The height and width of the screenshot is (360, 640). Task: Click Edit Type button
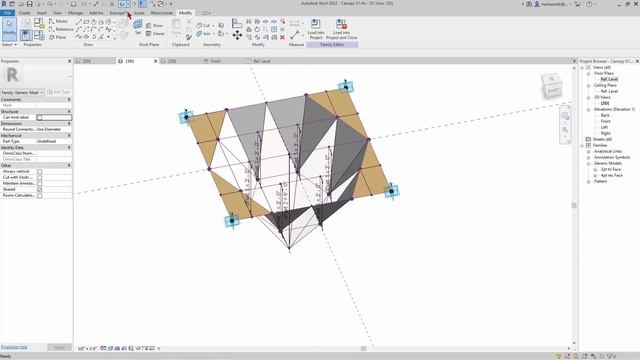click(x=59, y=92)
